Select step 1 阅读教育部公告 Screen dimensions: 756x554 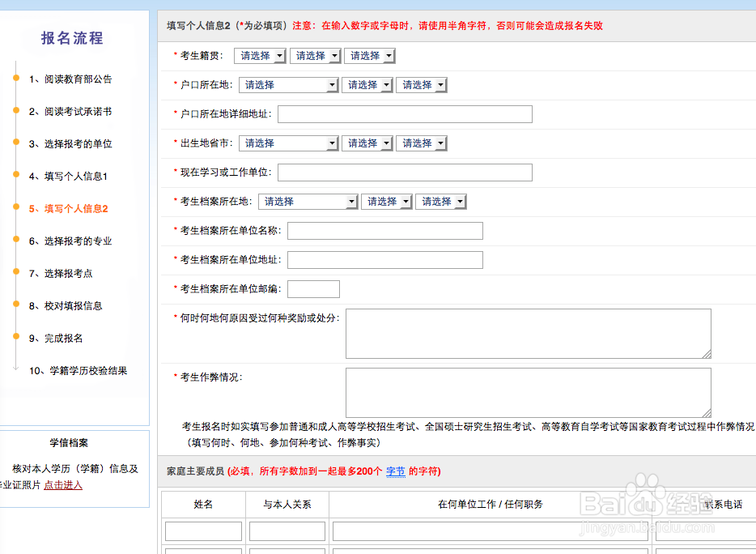click(x=70, y=79)
